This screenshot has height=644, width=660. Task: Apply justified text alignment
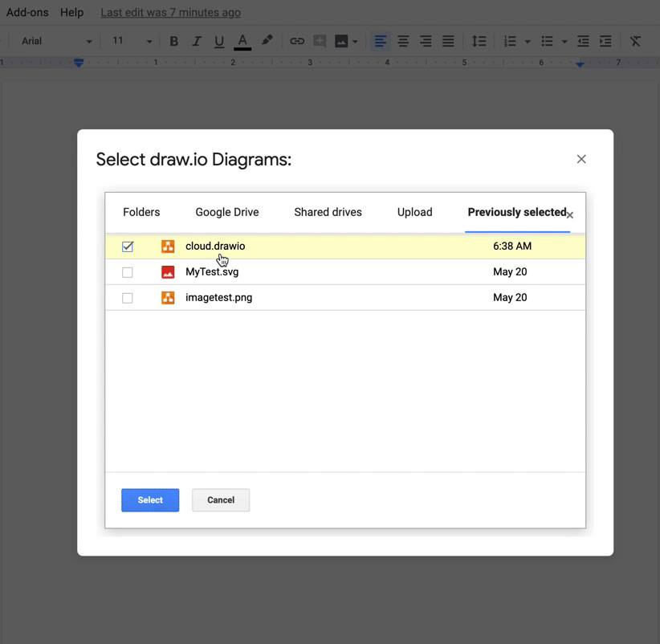[448, 41]
